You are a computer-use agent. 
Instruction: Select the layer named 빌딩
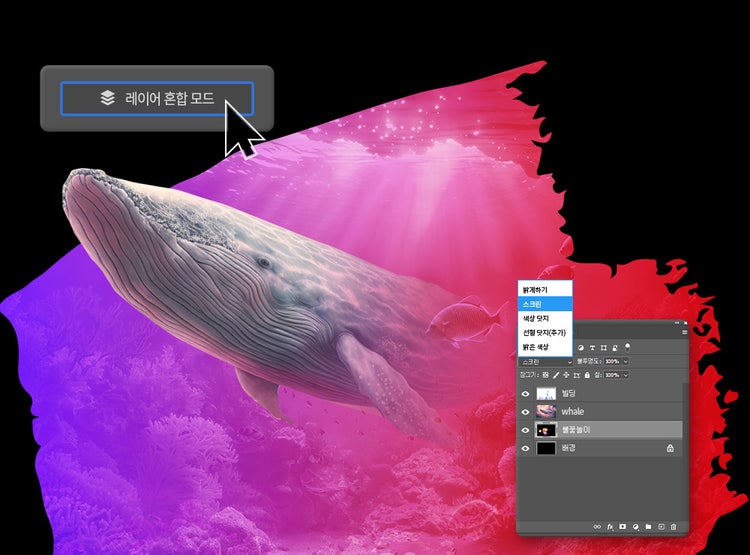pos(569,393)
